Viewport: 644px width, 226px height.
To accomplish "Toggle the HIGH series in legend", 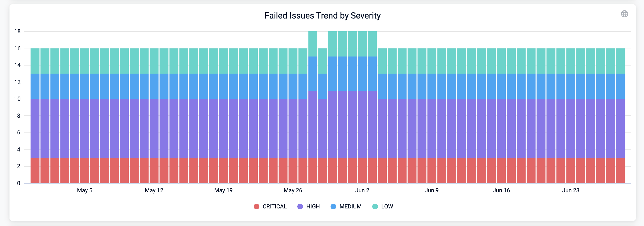I will (x=313, y=207).
